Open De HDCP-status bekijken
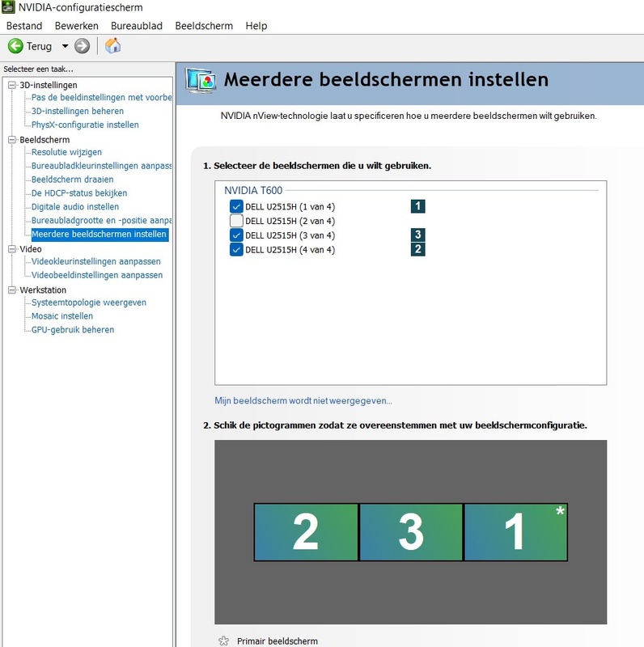This screenshot has height=647, width=644. [79, 192]
